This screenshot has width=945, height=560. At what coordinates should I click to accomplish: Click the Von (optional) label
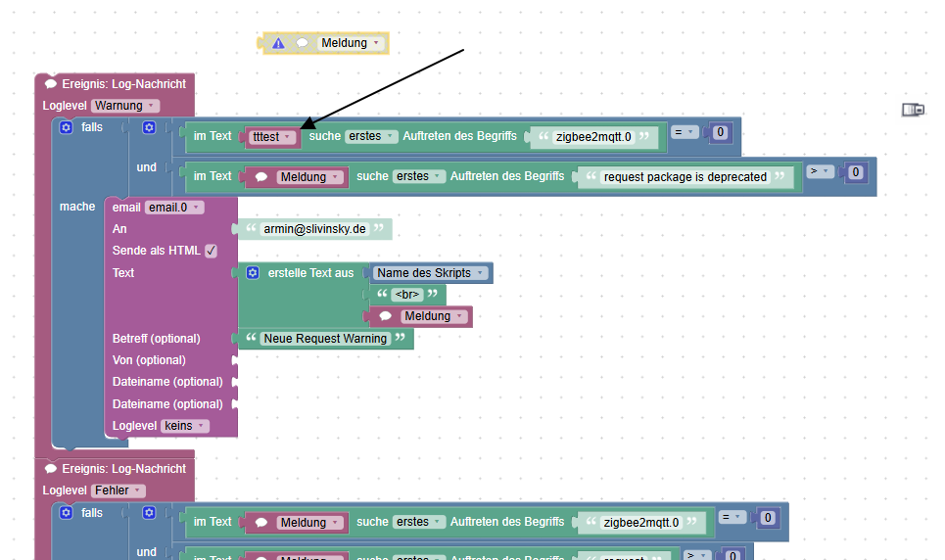[149, 360]
